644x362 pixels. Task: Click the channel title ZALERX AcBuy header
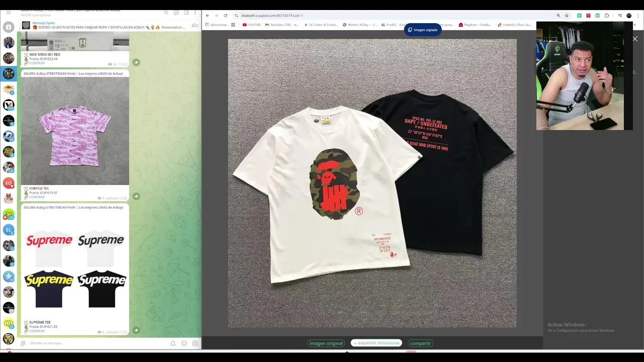[70, 11]
